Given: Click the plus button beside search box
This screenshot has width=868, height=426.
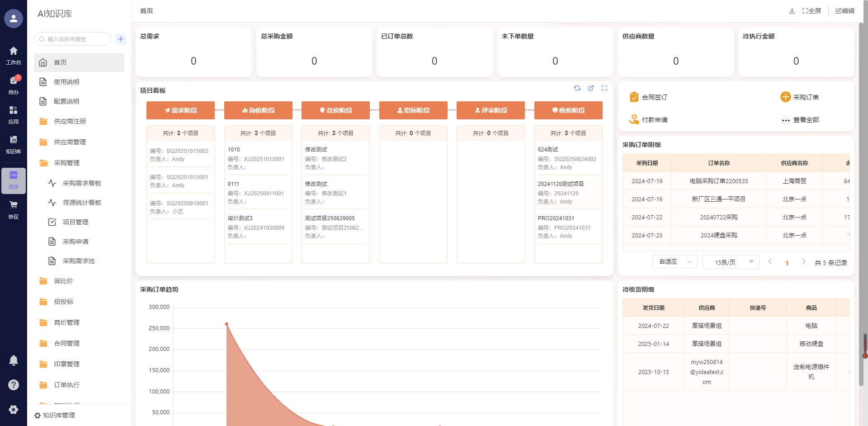Looking at the screenshot, I should [x=121, y=39].
